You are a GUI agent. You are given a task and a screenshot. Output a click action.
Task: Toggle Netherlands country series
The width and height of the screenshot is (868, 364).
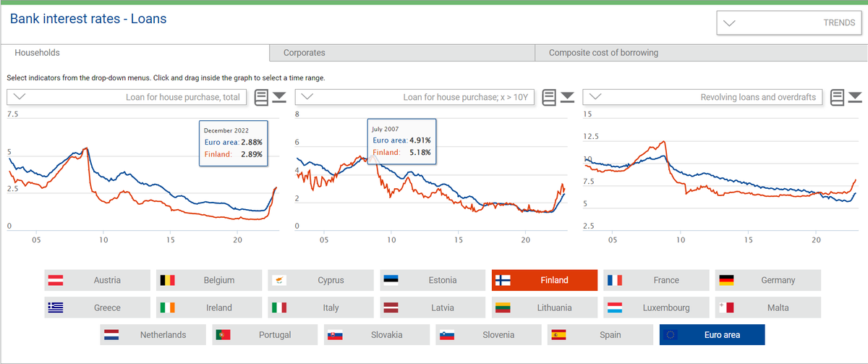(153, 335)
